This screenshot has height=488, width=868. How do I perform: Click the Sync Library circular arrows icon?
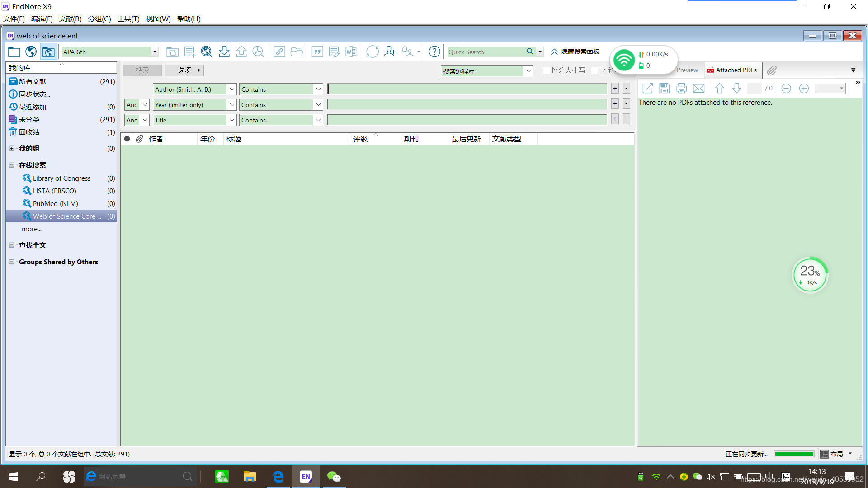click(x=372, y=52)
